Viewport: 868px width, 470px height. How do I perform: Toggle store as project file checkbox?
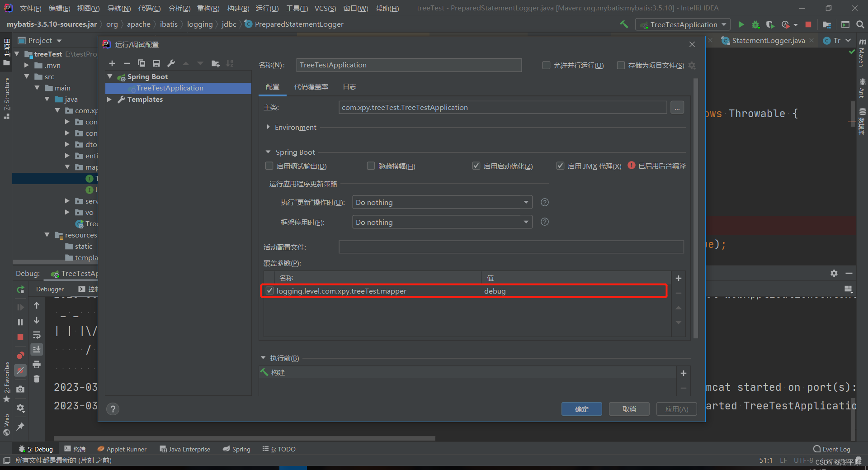621,65
